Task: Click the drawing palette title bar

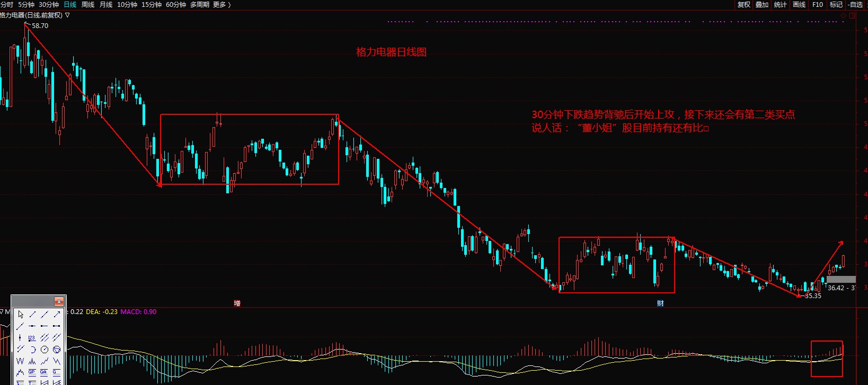Action: (33, 301)
